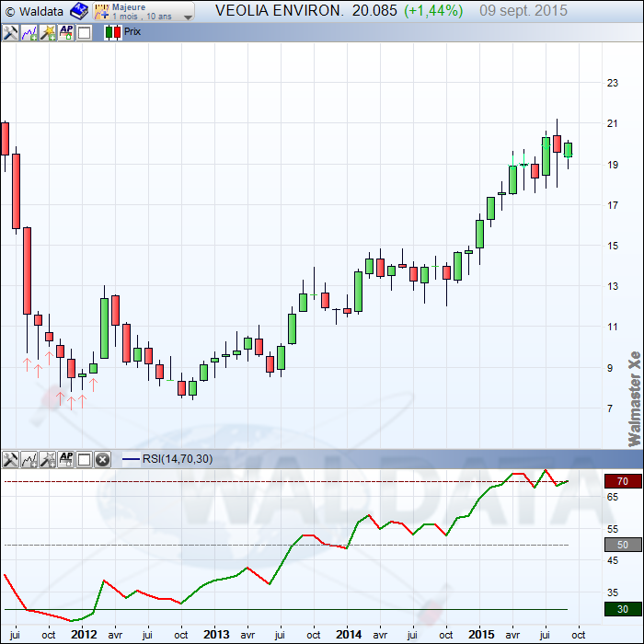This screenshot has height=644, width=644.
Task: Click the RSI 50 midline level tag
Action: pos(623,545)
